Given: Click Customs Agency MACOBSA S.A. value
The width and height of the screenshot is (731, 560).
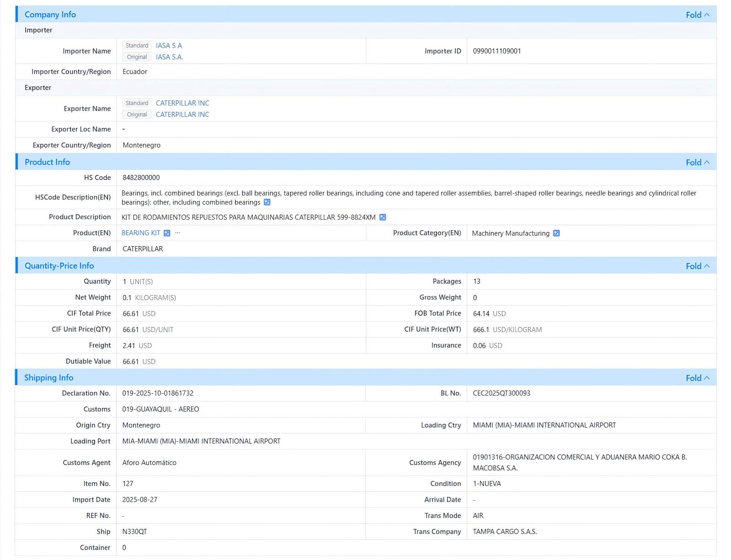Looking at the screenshot, I should [580, 463].
